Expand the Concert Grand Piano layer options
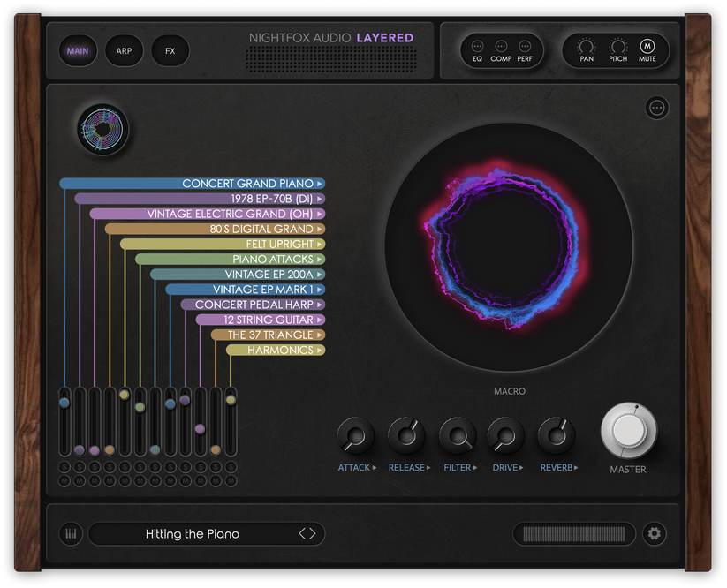727x588 pixels. pyautogui.click(x=319, y=184)
